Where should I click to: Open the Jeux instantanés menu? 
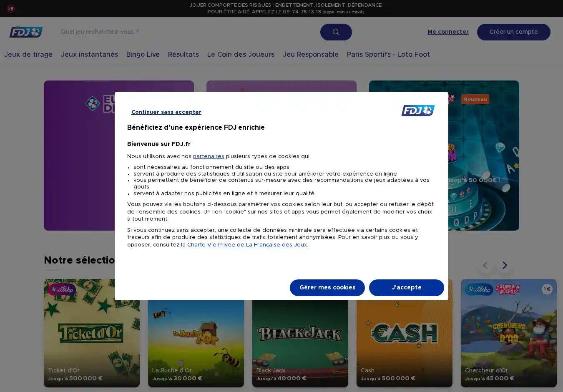click(x=89, y=55)
